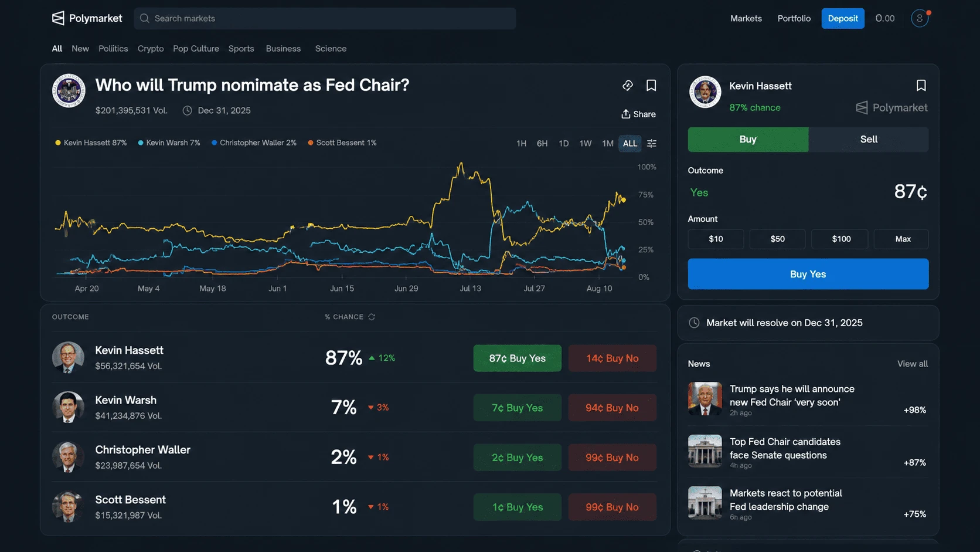The image size is (980, 552).
Task: Click 2¢ Buy Yes for Waller
Action: (518, 458)
